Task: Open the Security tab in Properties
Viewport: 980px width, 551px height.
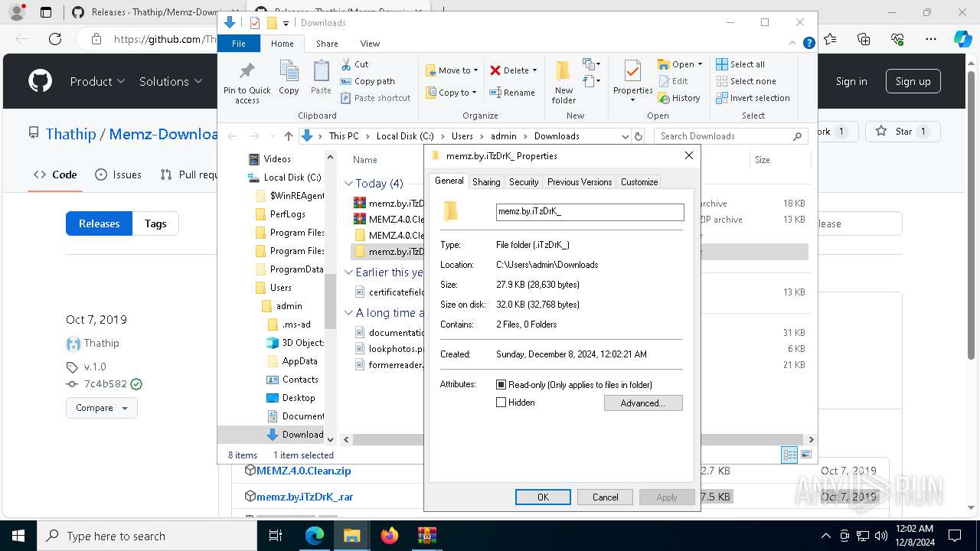Action: [524, 182]
